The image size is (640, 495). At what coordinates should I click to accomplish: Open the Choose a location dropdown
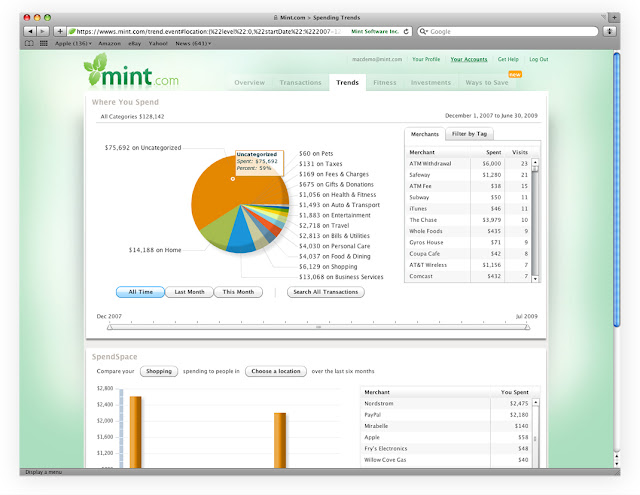(276, 371)
